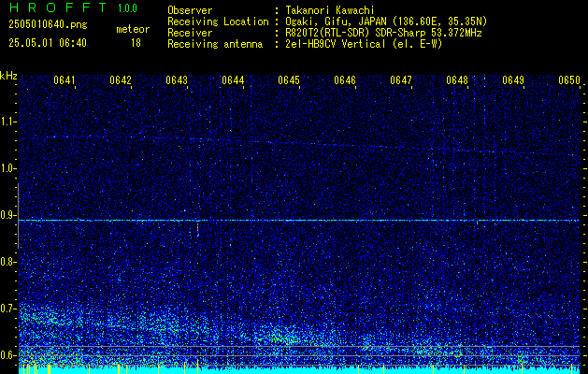Click the 0642 time marker
The image size is (588, 374).
(x=121, y=80)
